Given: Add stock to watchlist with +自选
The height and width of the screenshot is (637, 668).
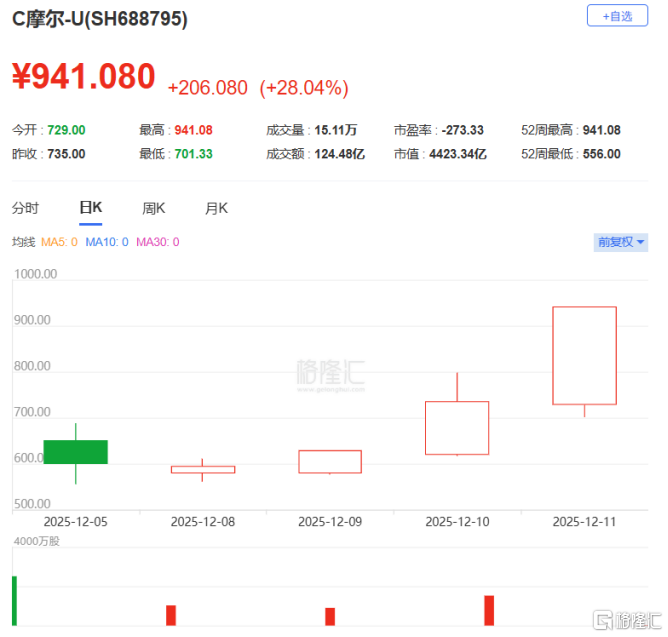Looking at the screenshot, I should (617, 16).
